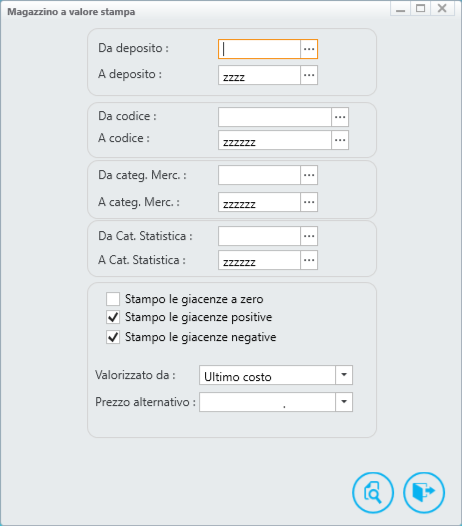Maximize the Magazzino a valore stampa window
Viewport: 462px width, 526px height.
click(x=421, y=8)
